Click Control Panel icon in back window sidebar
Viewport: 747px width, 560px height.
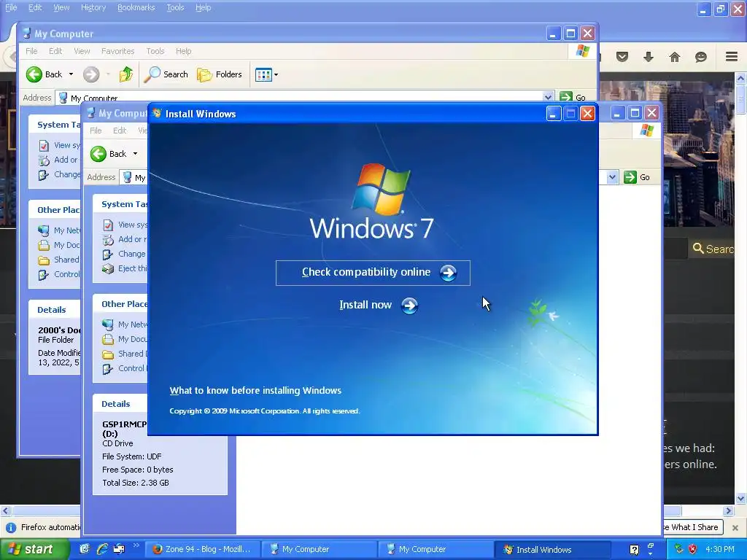click(44, 275)
